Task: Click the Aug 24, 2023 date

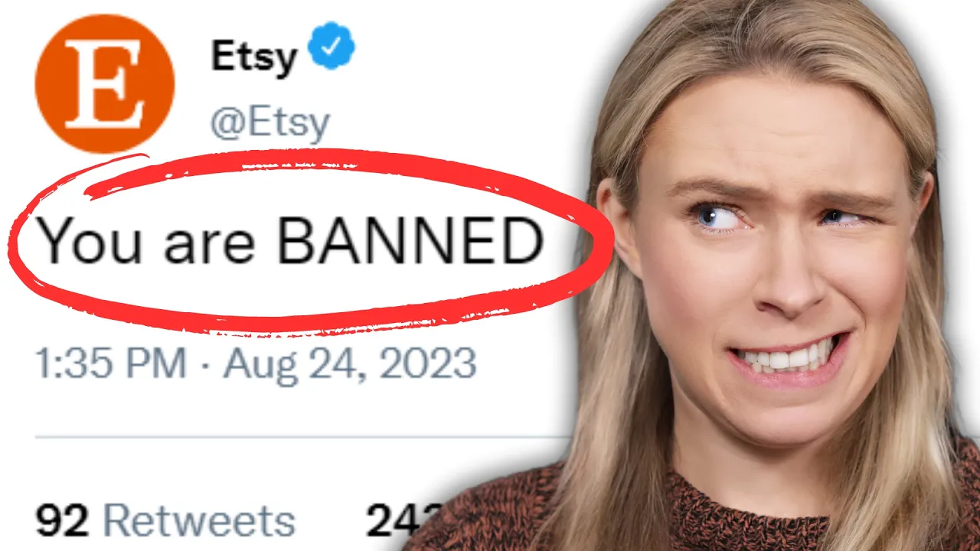Action: point(350,363)
